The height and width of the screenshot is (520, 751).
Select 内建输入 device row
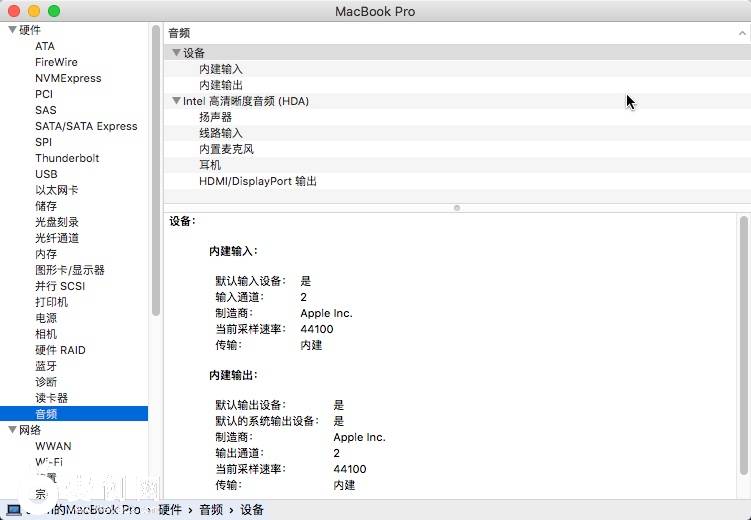[x=220, y=69]
